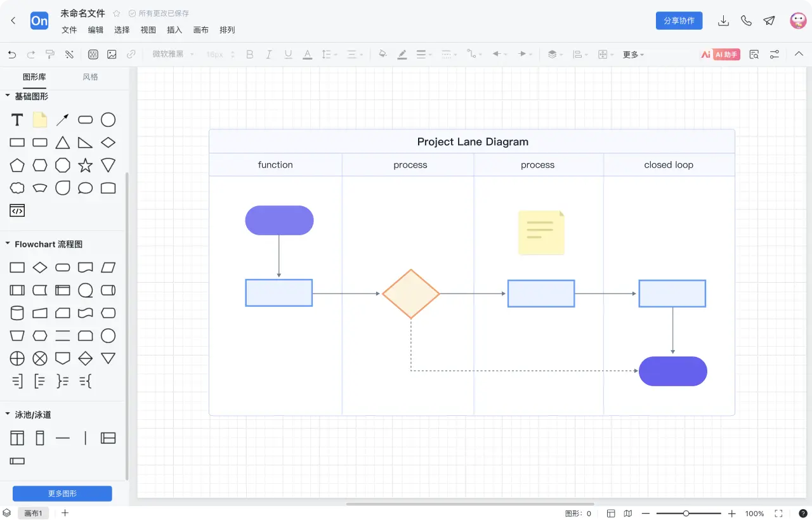The image size is (812, 520).
Task: Click the 更多图形 button
Action: pyautogui.click(x=62, y=493)
